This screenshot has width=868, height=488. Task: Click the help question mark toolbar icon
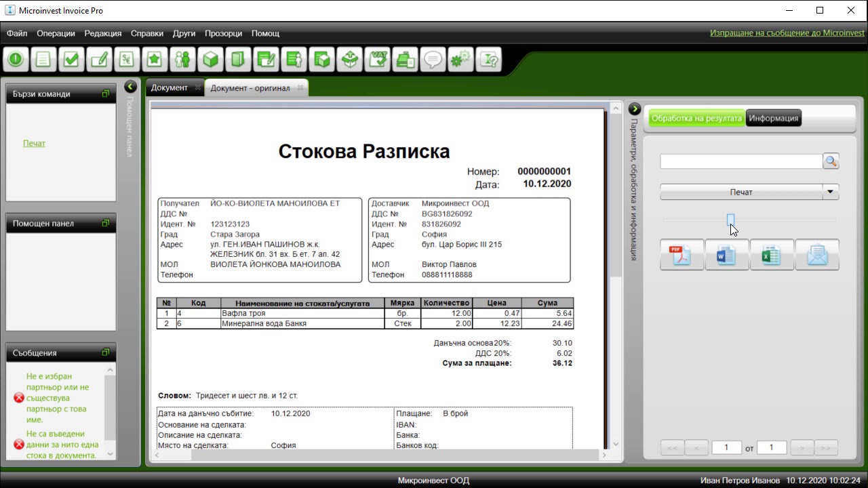pos(488,60)
